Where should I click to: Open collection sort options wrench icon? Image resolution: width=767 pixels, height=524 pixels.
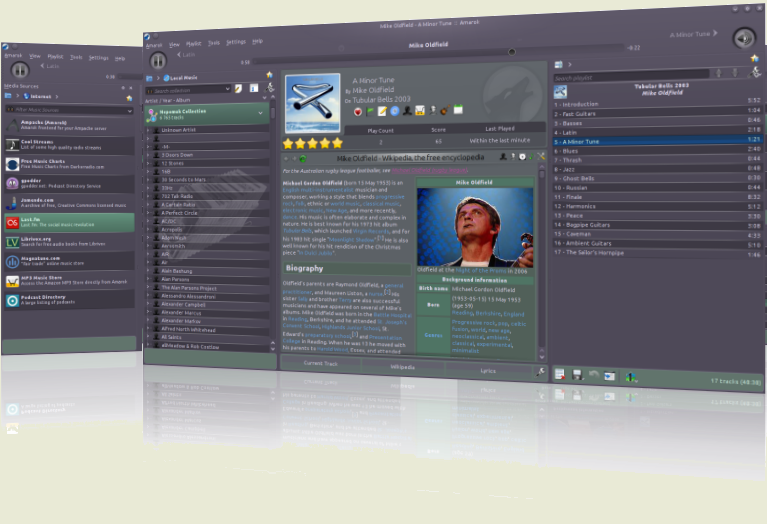pos(270,87)
